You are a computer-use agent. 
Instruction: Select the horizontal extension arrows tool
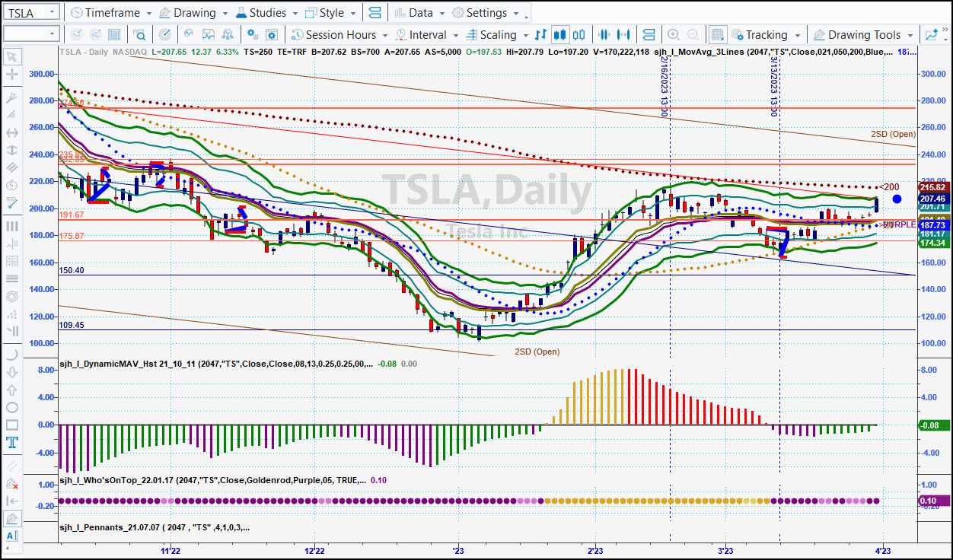click(x=12, y=132)
